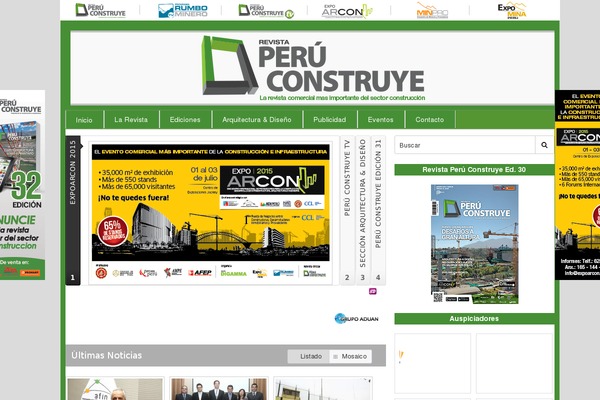Open the Expo Arcon logo in top bar
Screen dimensions: 600x400
[347, 11]
